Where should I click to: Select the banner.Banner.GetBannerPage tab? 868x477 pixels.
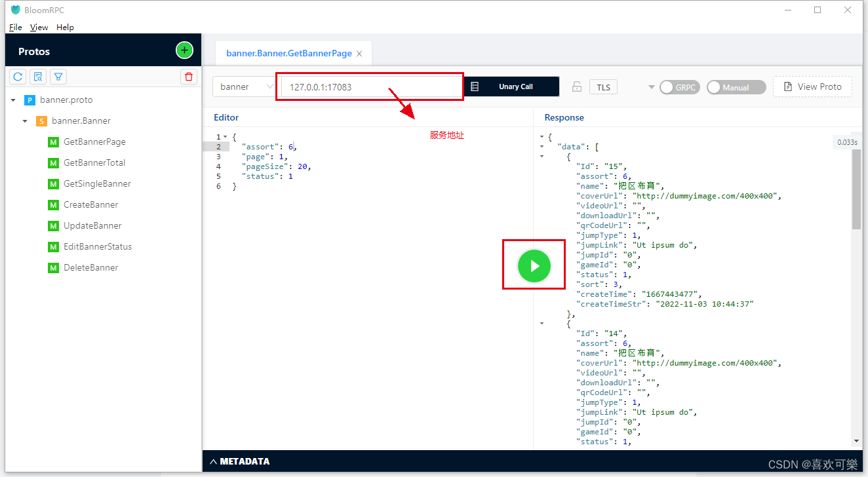coord(288,54)
